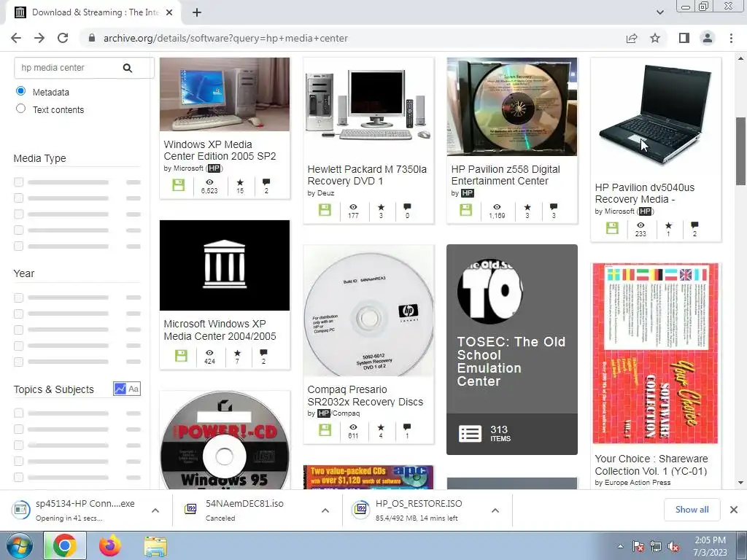Viewport: 747px width, 560px height.
Task: Expand options for 54NAemDEC81.iso download
Action: pos(325,510)
